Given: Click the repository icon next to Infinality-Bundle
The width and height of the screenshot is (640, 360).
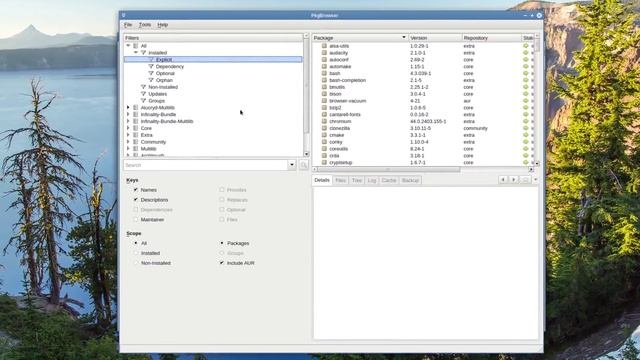Looking at the screenshot, I should pos(136,114).
